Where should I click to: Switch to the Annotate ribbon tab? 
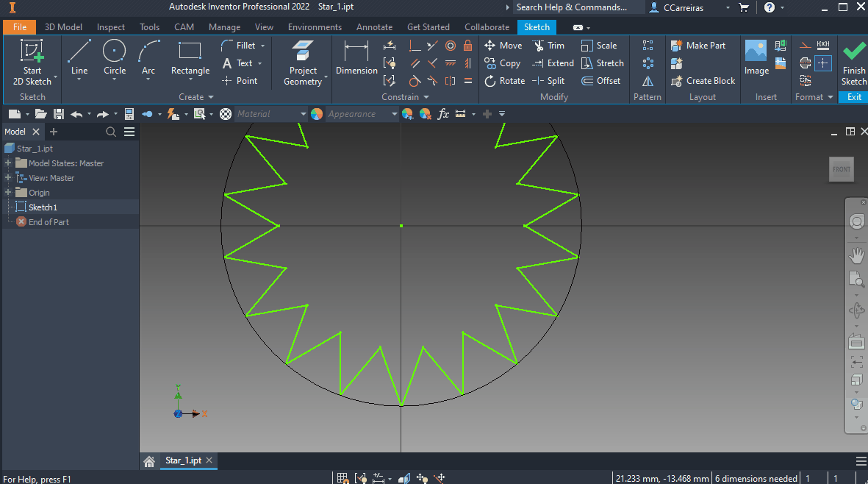(374, 26)
